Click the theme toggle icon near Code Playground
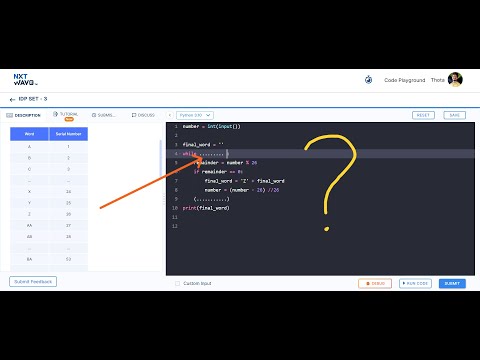This screenshot has width=480, height=360. pyautogui.click(x=368, y=80)
